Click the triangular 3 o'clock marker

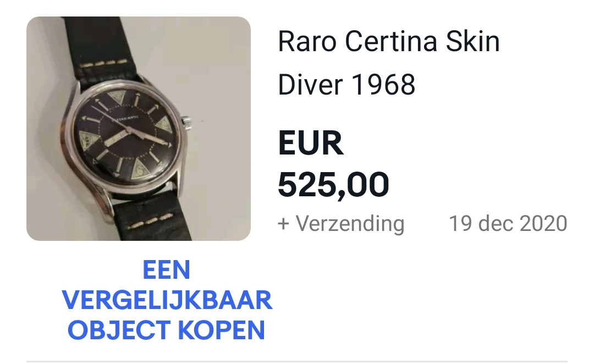tap(164, 126)
